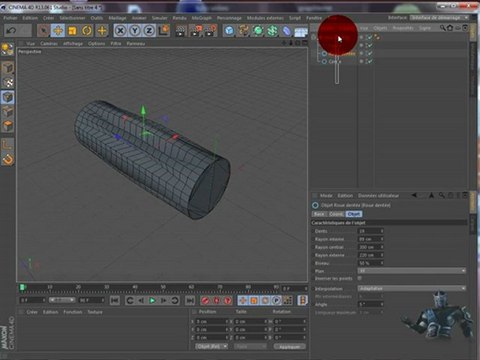Toggle automatic keyframing red button
This screenshot has height=360, width=480.
[216, 301]
